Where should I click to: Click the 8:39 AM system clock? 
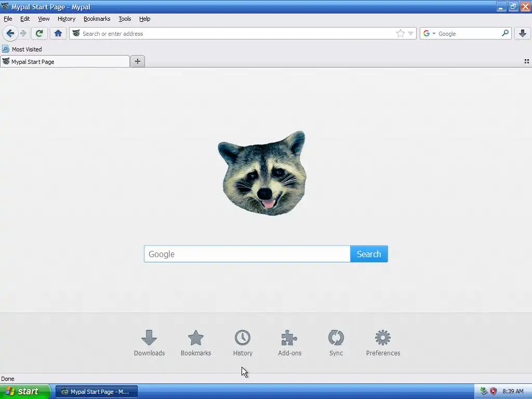(513, 391)
